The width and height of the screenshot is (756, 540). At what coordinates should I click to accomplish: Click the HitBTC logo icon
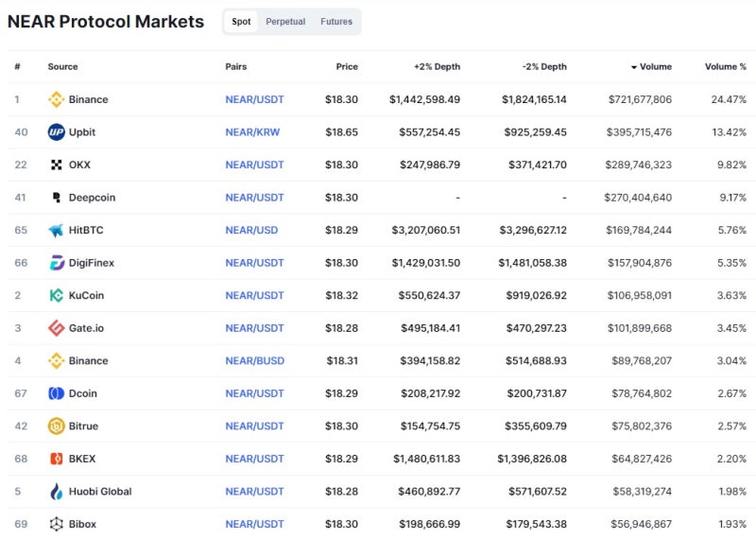point(56,230)
